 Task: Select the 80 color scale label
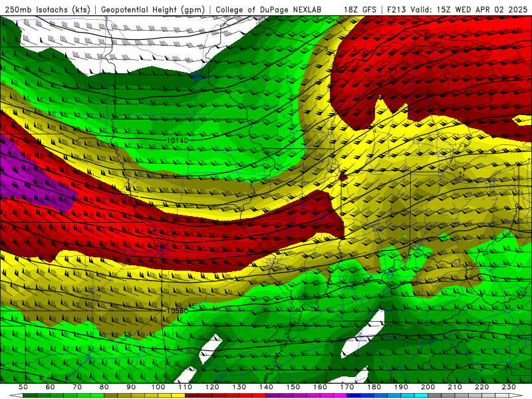coord(104,387)
